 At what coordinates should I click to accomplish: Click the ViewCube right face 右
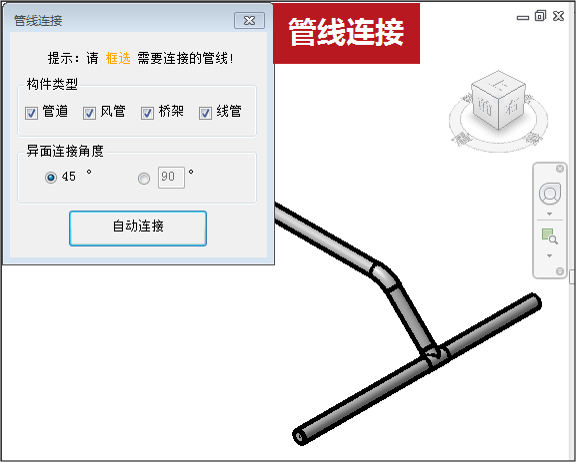tap(512, 107)
